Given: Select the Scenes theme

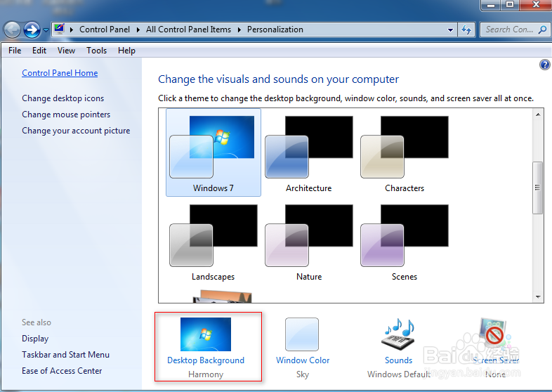Looking at the screenshot, I should [x=405, y=241].
